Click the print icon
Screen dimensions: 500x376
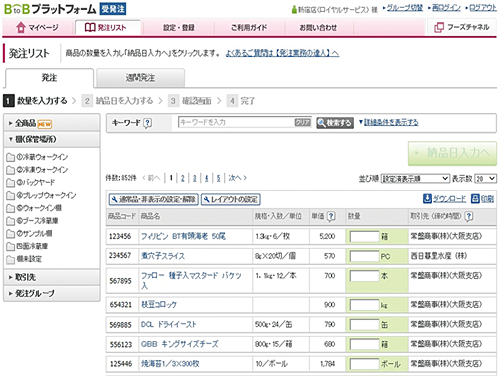(475, 199)
